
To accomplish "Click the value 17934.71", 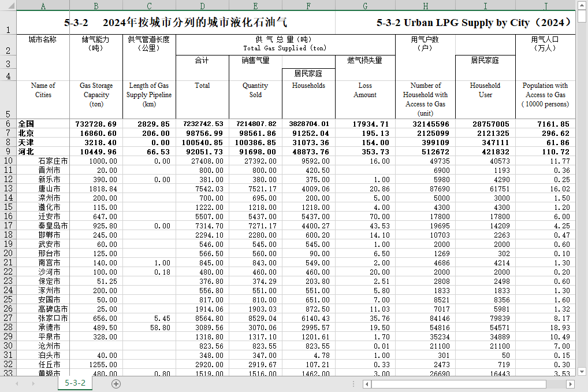I will coord(371,124).
